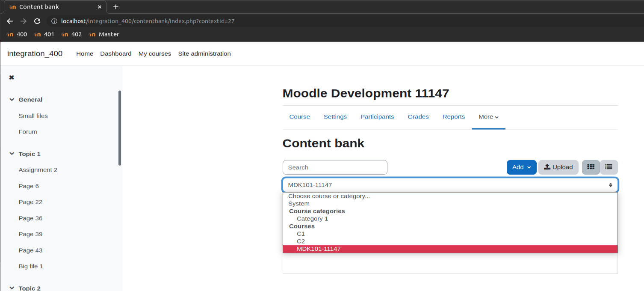Open Forum in course index
Screen dimensions: 644x291
pos(28,132)
